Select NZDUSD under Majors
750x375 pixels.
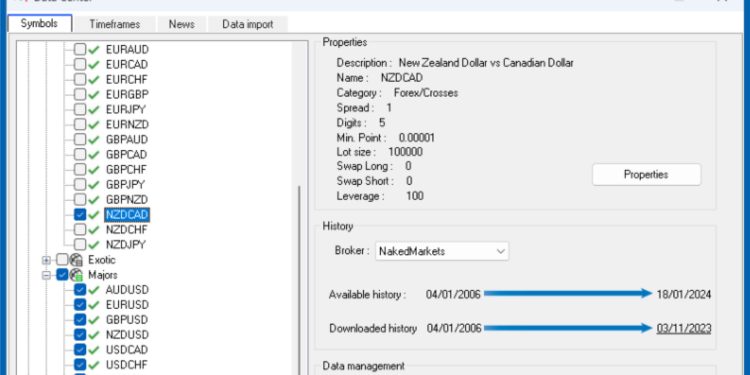click(127, 335)
